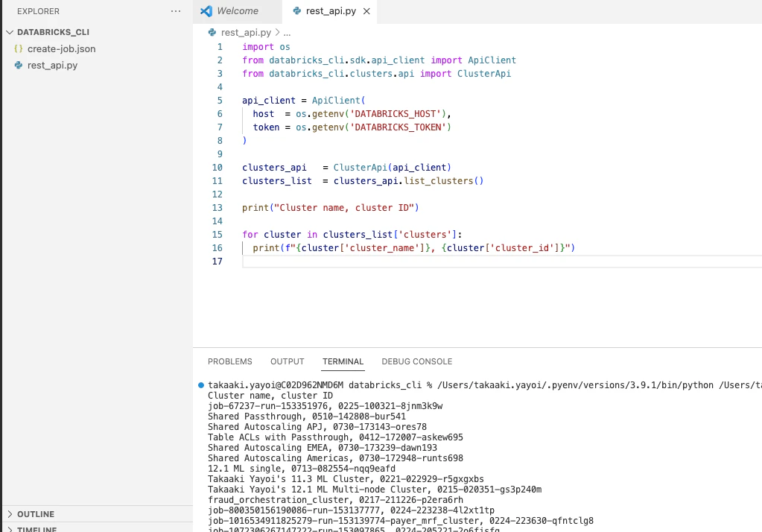Image resolution: width=762 pixels, height=532 pixels.
Task: Click terminal row 'fraud_orchestration_cluster'
Action: (x=335, y=501)
